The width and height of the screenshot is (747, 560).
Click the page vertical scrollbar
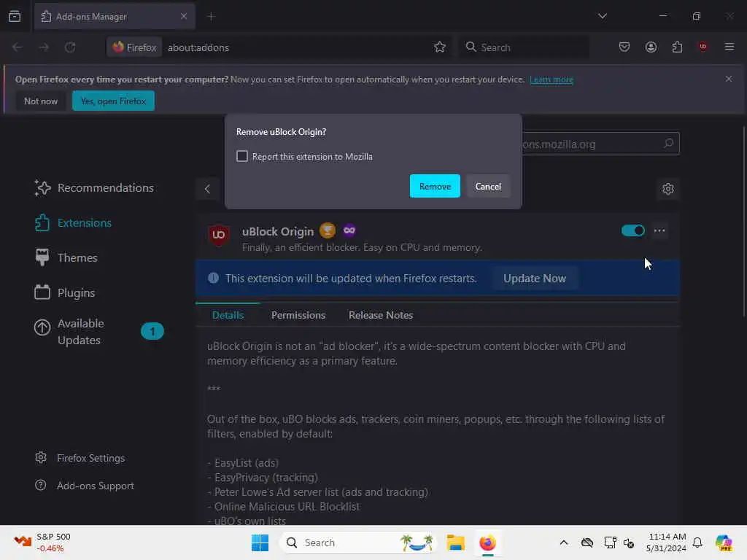tap(743, 222)
